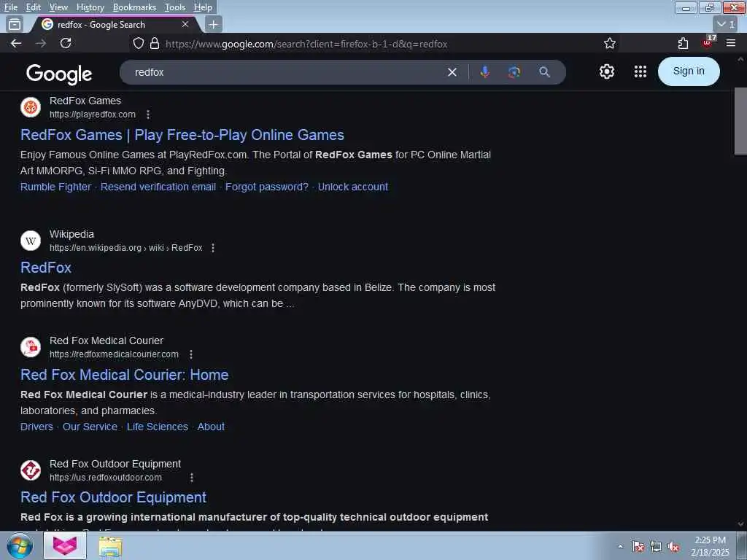Open the History menu
This screenshot has width=747, height=560.
(90, 7)
